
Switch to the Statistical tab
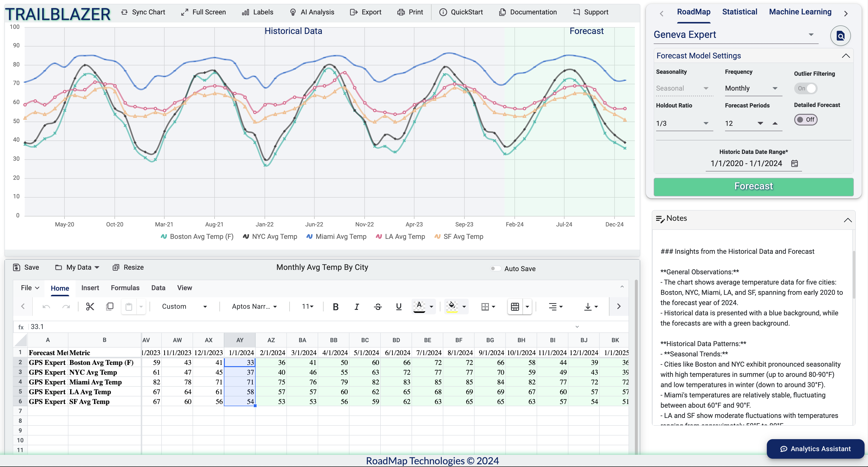coord(739,12)
